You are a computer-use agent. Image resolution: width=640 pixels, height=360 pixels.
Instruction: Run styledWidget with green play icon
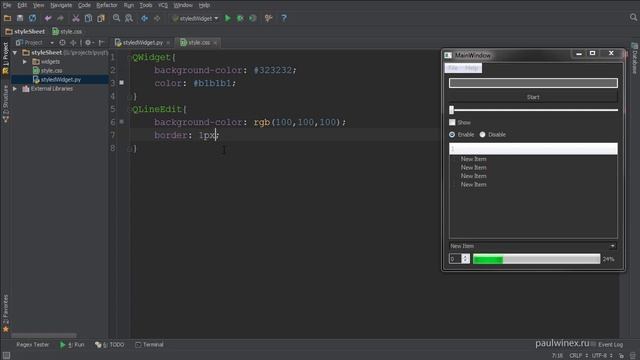coord(228,18)
